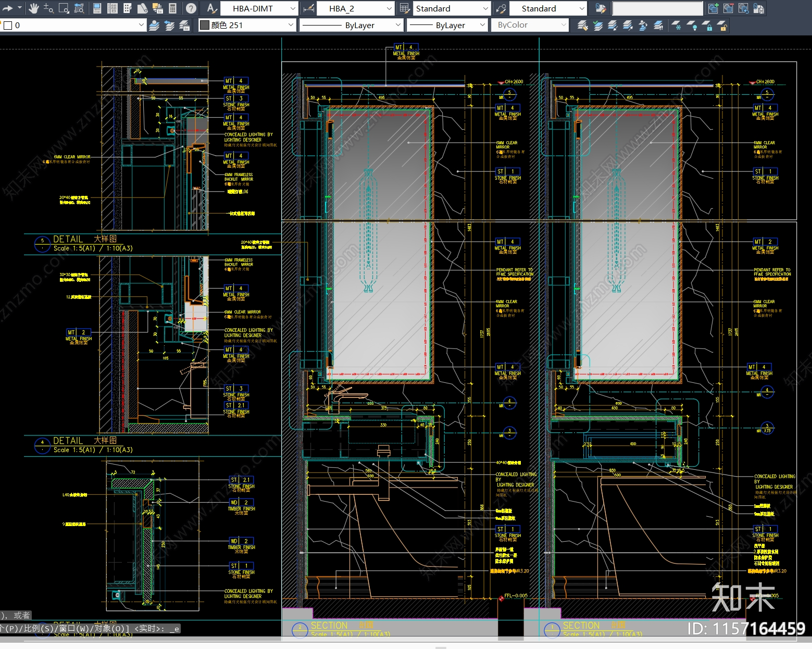The image size is (812, 649).
Task: Click the Add to Group icon
Action: coord(713,8)
